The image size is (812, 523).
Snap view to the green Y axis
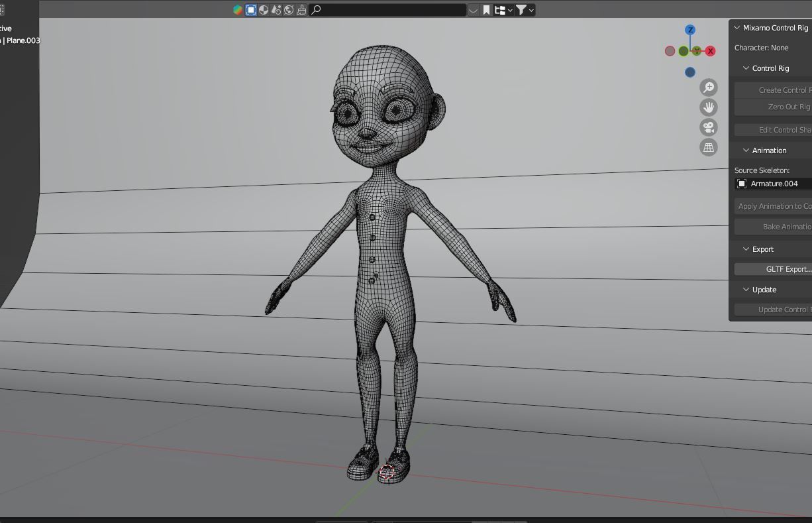pos(697,51)
